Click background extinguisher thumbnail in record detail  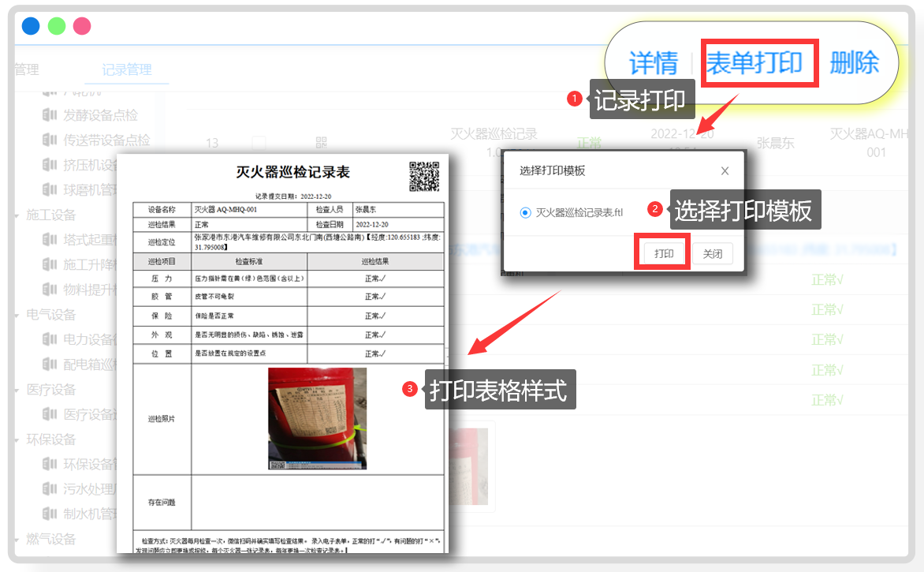click(x=468, y=465)
